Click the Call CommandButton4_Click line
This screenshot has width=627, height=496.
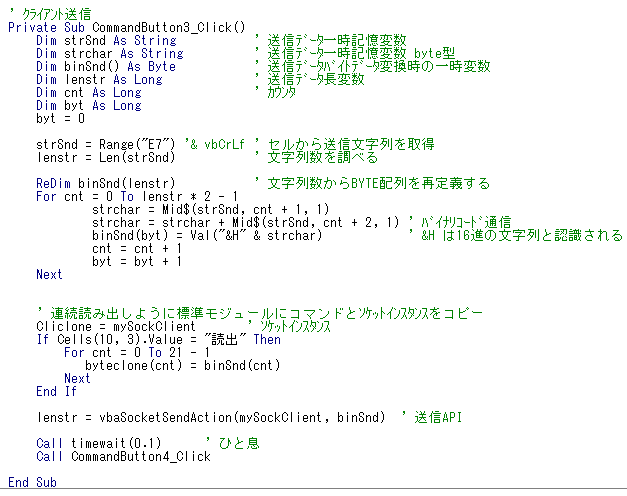click(123, 456)
